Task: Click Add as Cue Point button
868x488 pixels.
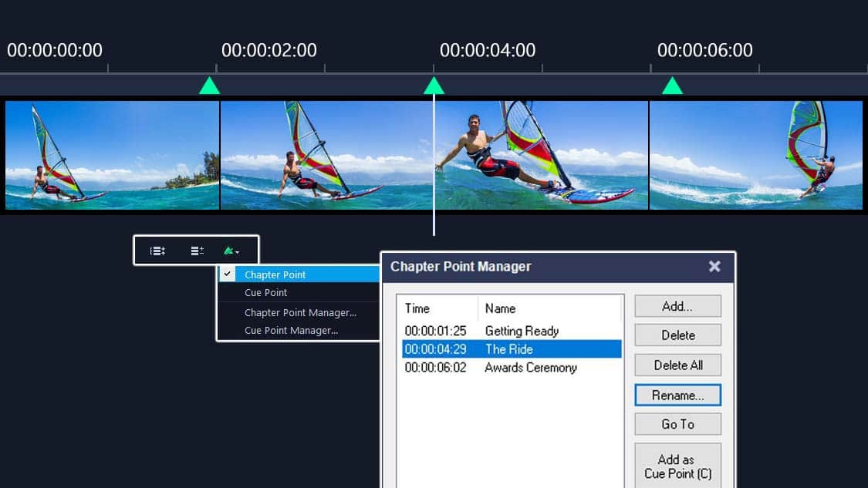Action: (x=677, y=463)
